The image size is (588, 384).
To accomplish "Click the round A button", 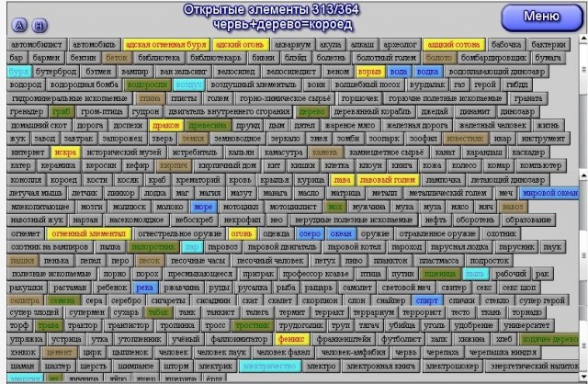I will pyautogui.click(x=19, y=25).
